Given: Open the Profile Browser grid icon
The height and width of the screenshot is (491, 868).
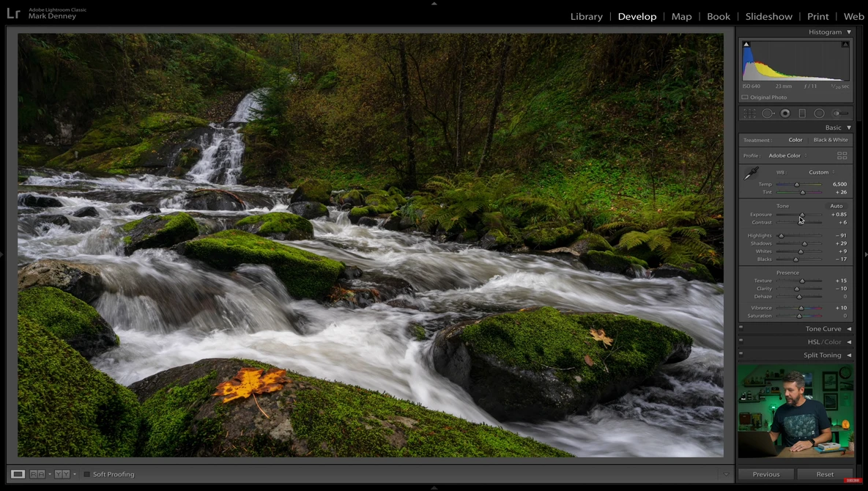Looking at the screenshot, I should (x=842, y=155).
